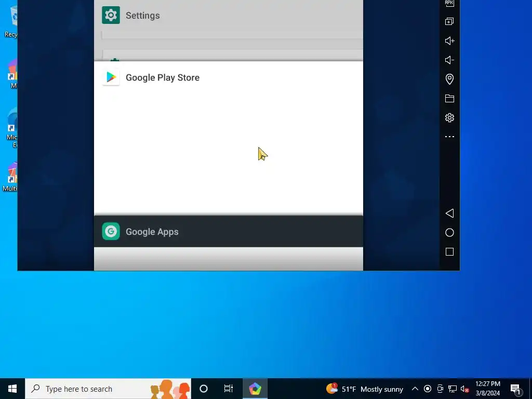The height and width of the screenshot is (399, 532).
Task: Open the multi-instance manager icon in sidebar
Action: [x=449, y=21]
